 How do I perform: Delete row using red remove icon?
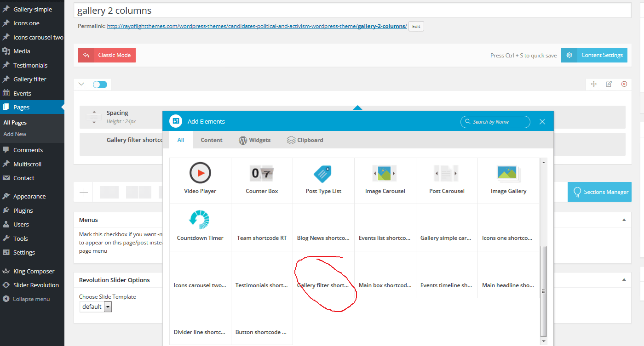point(624,84)
